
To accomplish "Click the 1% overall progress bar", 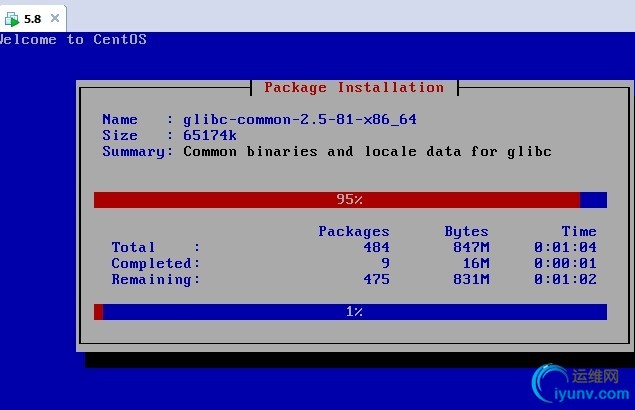I will pyautogui.click(x=350, y=312).
